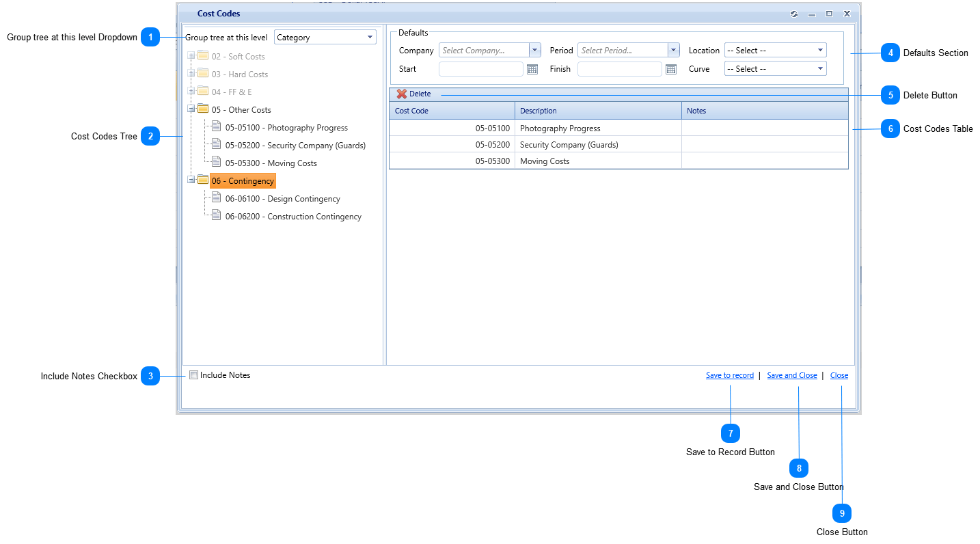Click the Close link at bottom right
This screenshot has height=544, width=980.
839,375
